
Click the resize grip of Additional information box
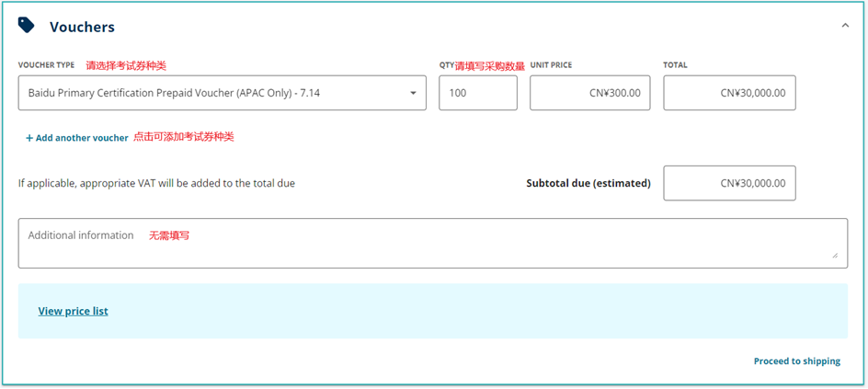click(x=835, y=255)
